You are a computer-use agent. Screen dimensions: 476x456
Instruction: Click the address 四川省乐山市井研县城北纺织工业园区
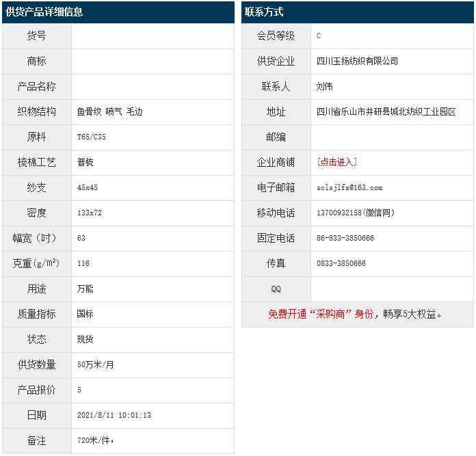386,111
